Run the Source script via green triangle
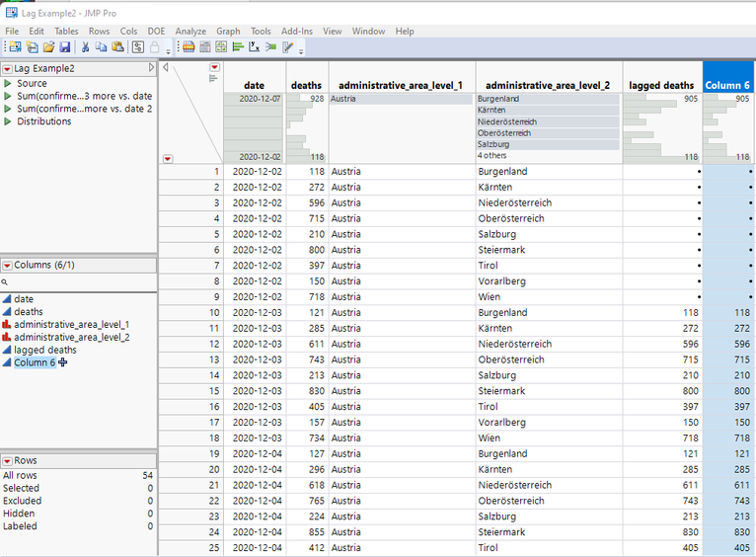This screenshot has width=756, height=557. [8, 84]
